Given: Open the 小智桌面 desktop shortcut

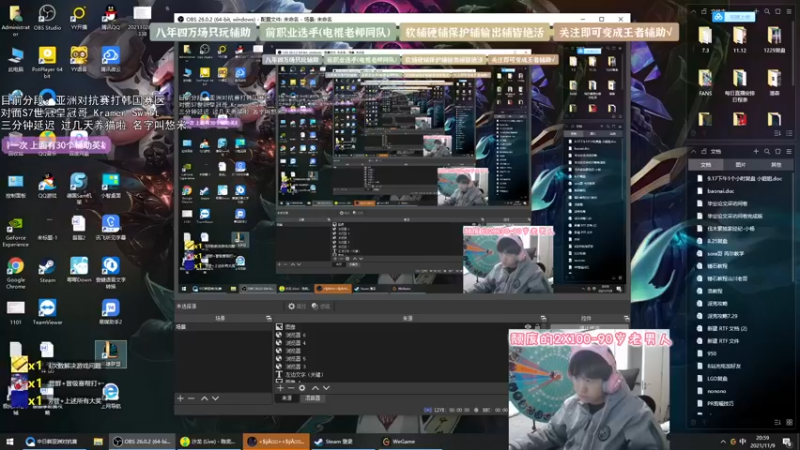Looking at the screenshot, I should click(110, 186).
